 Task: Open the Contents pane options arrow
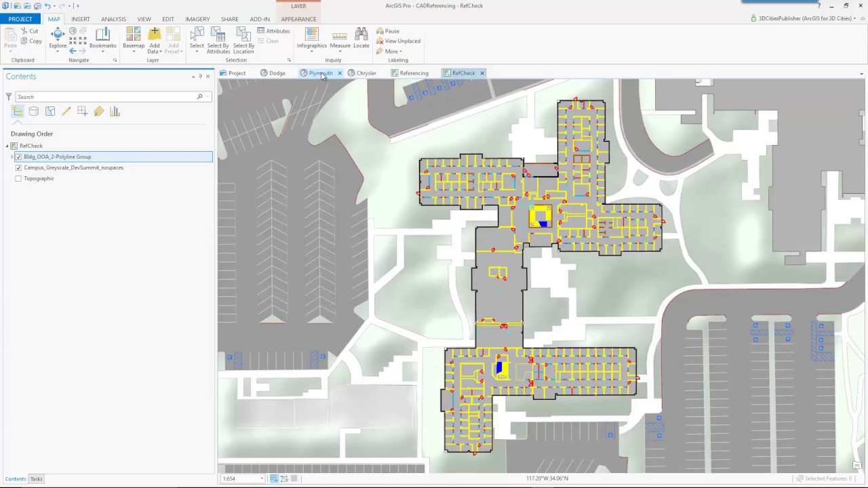(x=193, y=77)
